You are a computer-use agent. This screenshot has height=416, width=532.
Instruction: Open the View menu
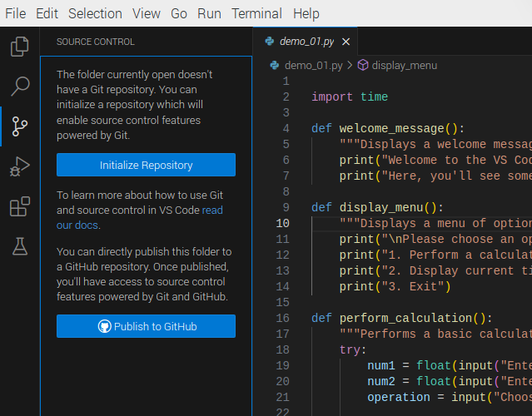coord(147,13)
